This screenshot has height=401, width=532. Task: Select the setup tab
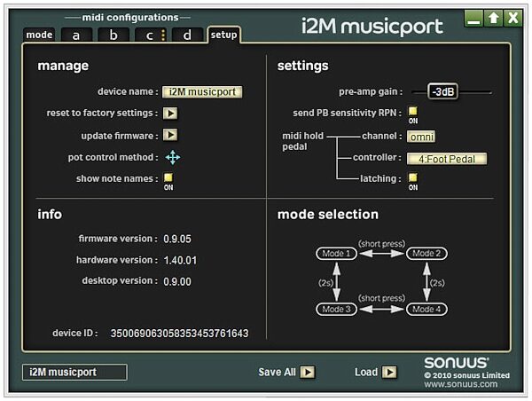(224, 35)
